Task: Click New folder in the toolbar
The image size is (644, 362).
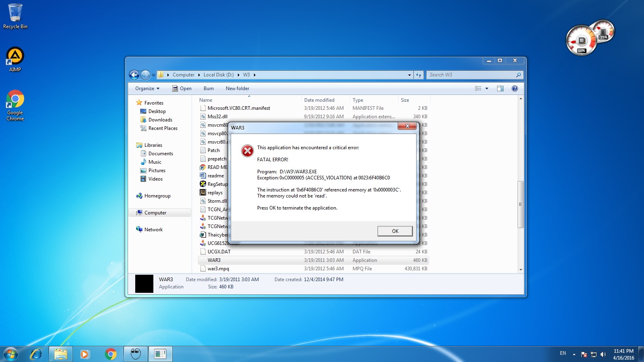Action: point(237,88)
